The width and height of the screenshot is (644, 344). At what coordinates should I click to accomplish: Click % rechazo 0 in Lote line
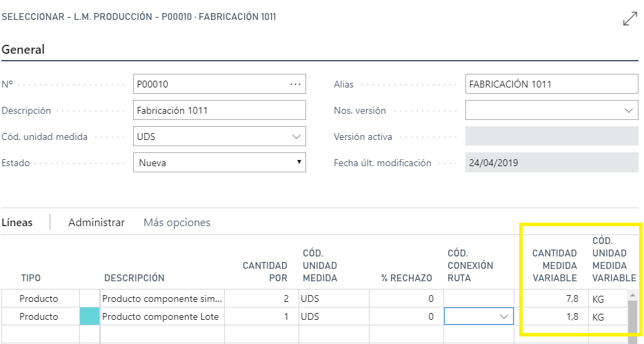coord(406,316)
